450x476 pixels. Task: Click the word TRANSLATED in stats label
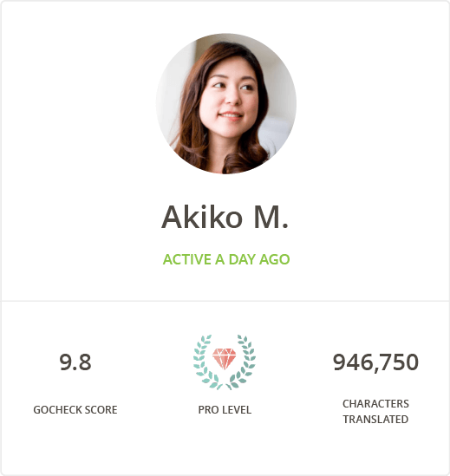(x=375, y=420)
